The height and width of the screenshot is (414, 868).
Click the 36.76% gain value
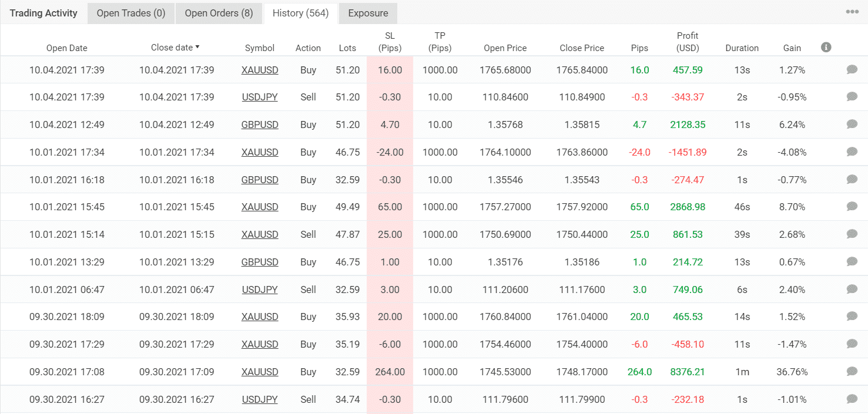point(792,372)
